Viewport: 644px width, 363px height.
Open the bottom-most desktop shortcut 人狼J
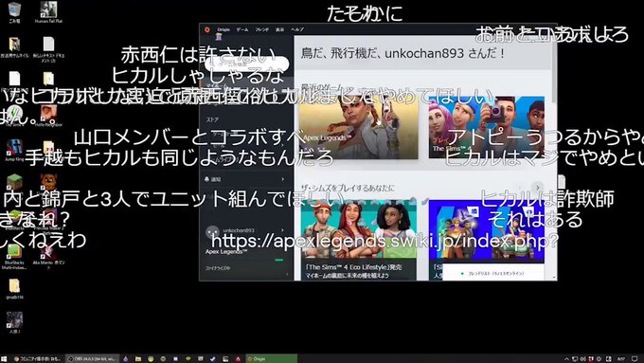[14, 322]
